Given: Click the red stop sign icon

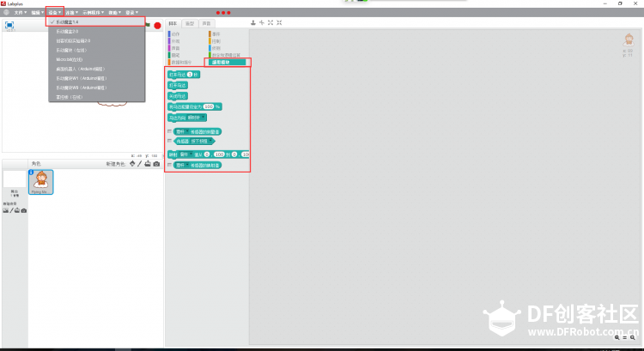Looking at the screenshot, I should pos(157,26).
